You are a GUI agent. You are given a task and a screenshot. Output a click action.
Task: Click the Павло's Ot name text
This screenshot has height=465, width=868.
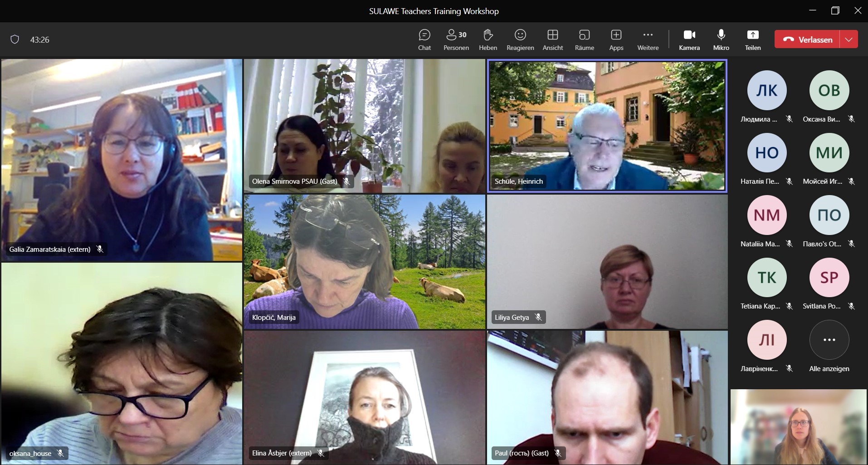tap(822, 244)
